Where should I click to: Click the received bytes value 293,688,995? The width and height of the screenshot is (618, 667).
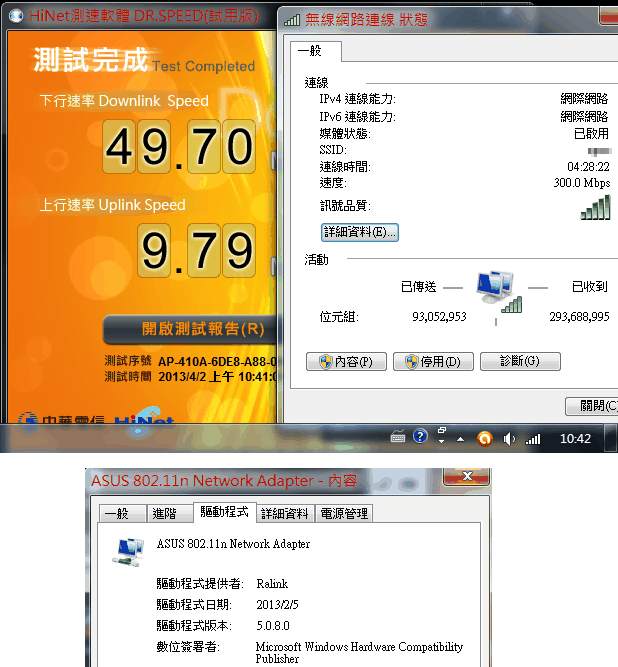tap(579, 316)
